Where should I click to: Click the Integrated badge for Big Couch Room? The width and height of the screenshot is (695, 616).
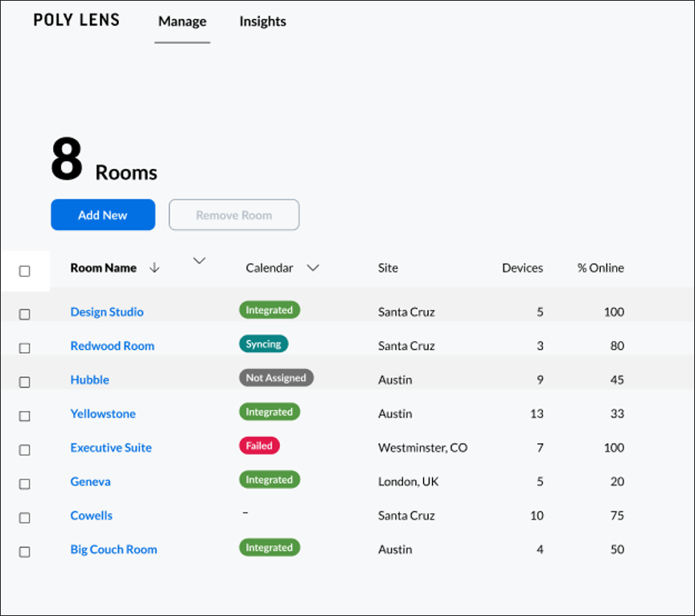269,548
